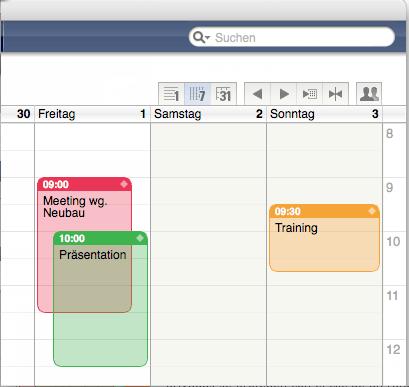Click diamond icon on 09:30 Training event
This screenshot has height=387, width=409.
pyautogui.click(x=372, y=211)
